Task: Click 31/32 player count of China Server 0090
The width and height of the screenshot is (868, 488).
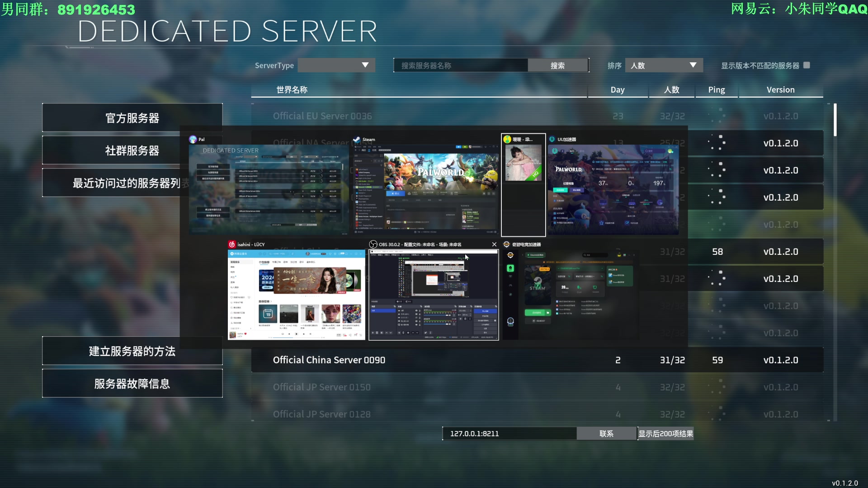Action: coord(672,360)
